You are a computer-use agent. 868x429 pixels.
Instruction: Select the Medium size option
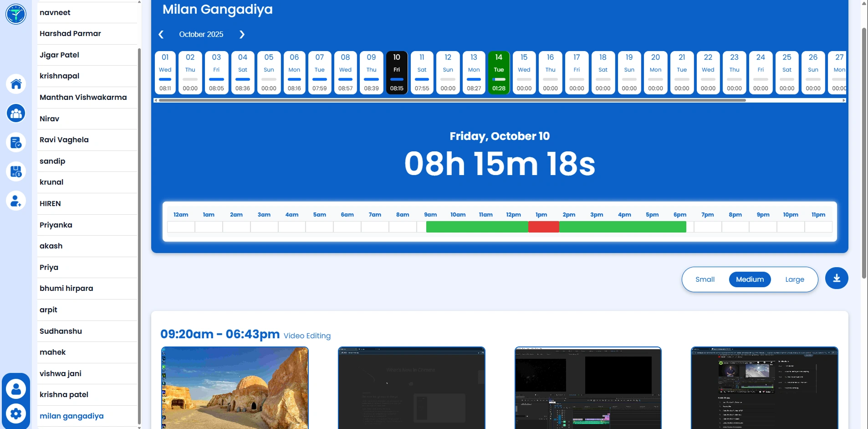[x=750, y=279]
